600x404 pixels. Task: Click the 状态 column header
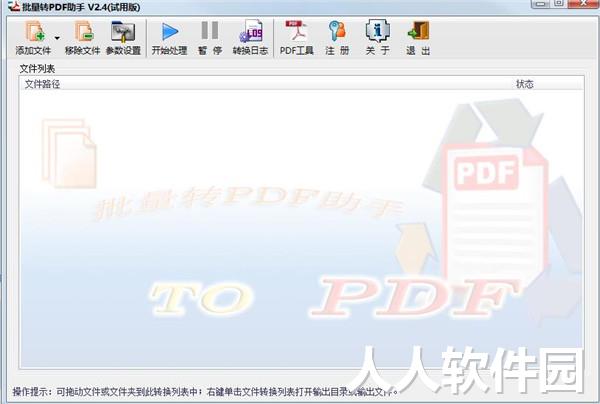546,84
